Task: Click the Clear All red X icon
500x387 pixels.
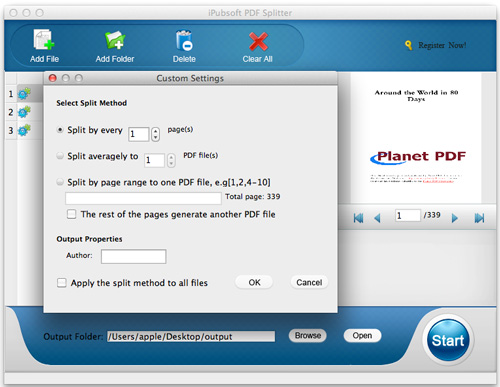Action: click(258, 41)
